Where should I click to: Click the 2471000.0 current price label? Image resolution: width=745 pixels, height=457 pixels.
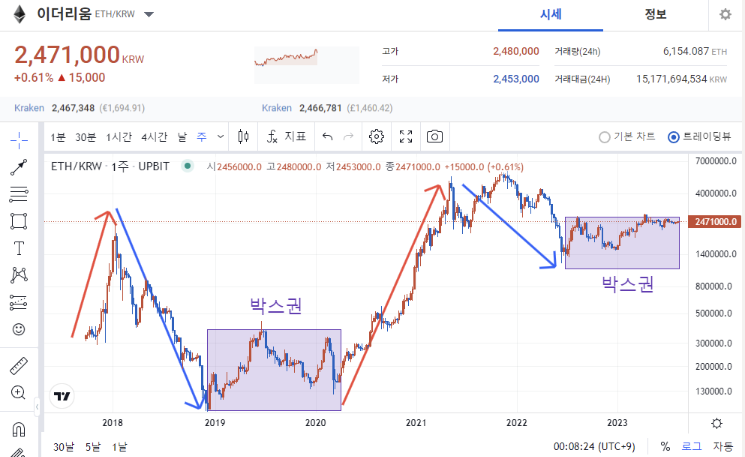(714, 221)
